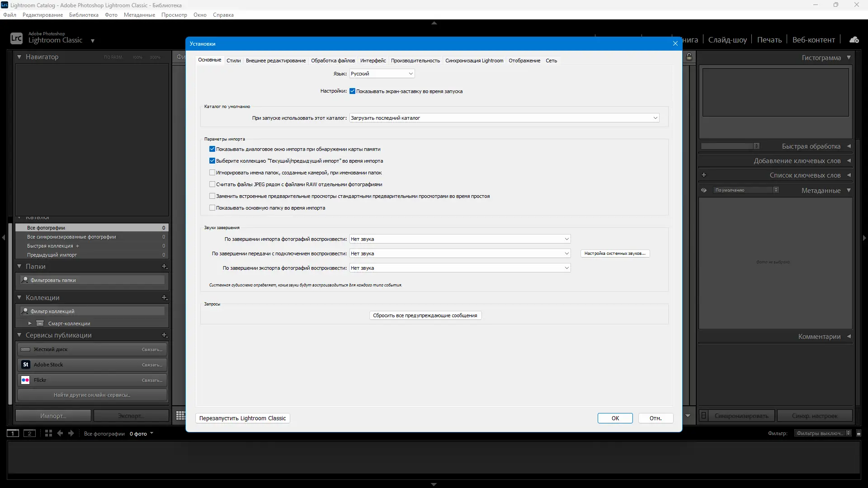Click Сбросить все предупреждающие сообщения button
Image resolution: width=868 pixels, height=488 pixels.
(x=425, y=315)
